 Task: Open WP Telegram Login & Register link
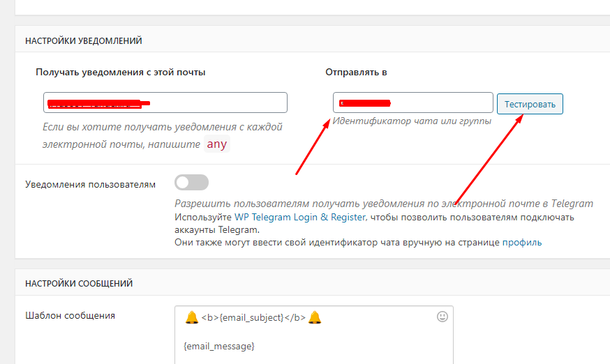coord(299,217)
